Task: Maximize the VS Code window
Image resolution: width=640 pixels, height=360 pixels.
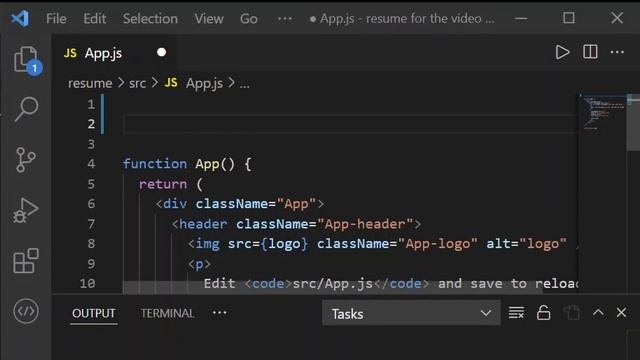Action: click(569, 18)
